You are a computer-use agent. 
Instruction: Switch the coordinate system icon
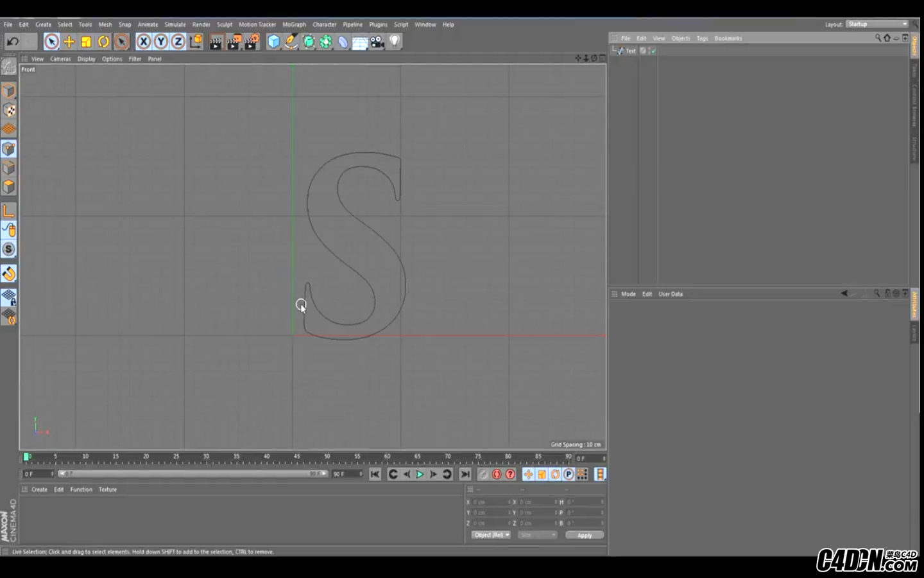tap(196, 42)
